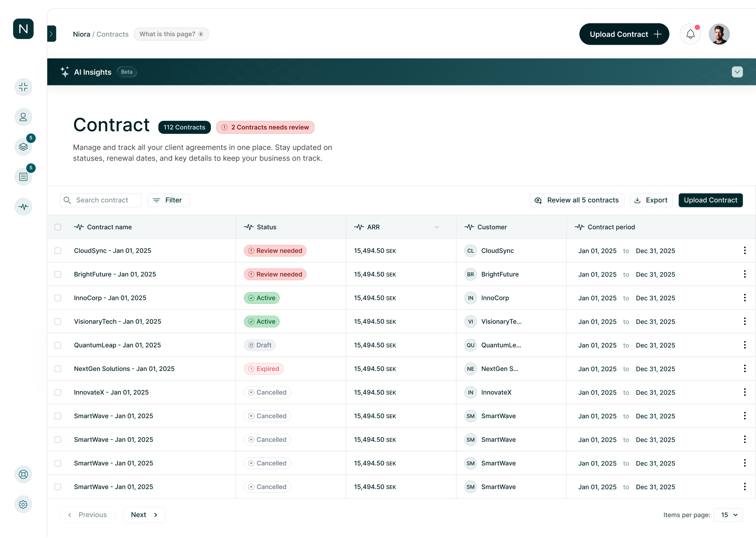Sort by the ARR column header
The height and width of the screenshot is (538, 756).
(373, 227)
